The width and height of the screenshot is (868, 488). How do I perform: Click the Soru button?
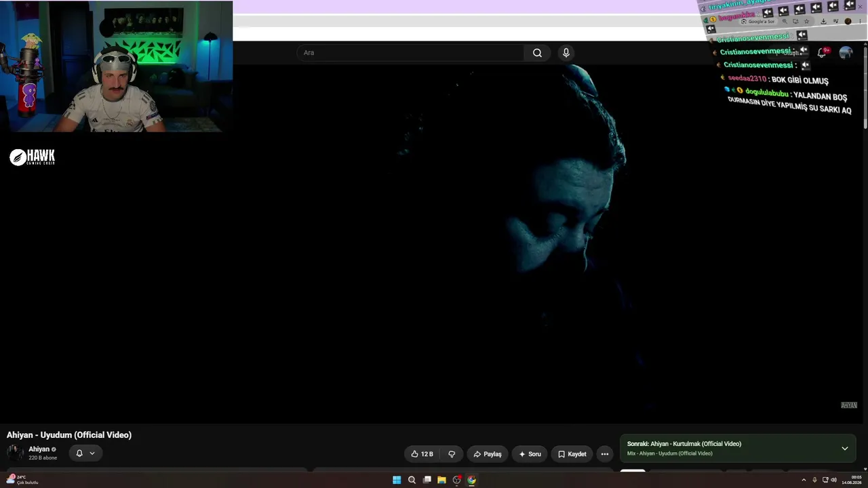pos(530,454)
